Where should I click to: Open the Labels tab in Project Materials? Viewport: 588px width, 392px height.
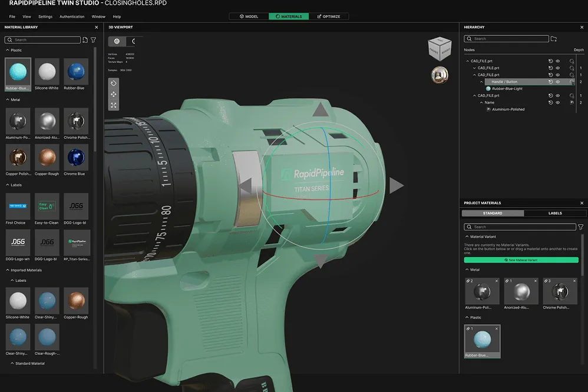click(554, 213)
